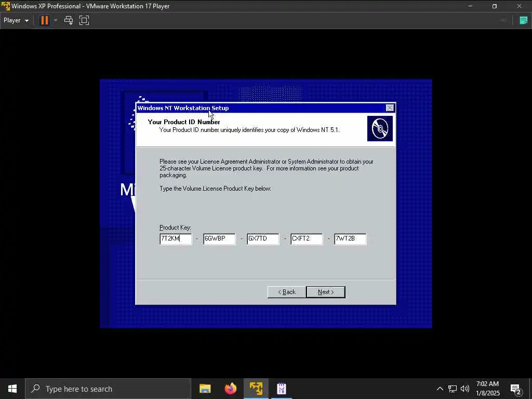This screenshot has width=532, height=399.
Task: Minimize the VMware Workstation Player window
Action: [x=470, y=6]
